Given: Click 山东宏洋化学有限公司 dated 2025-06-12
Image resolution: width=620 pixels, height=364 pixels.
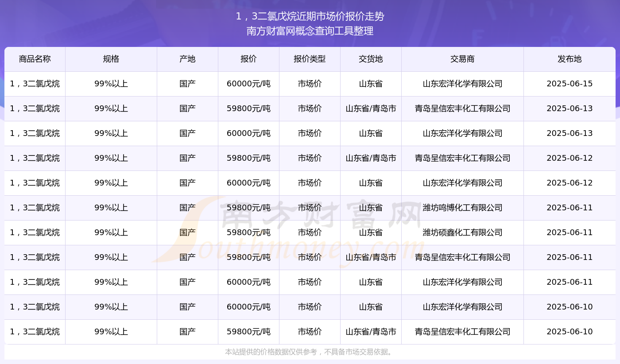Looking at the screenshot, I should click(462, 183).
